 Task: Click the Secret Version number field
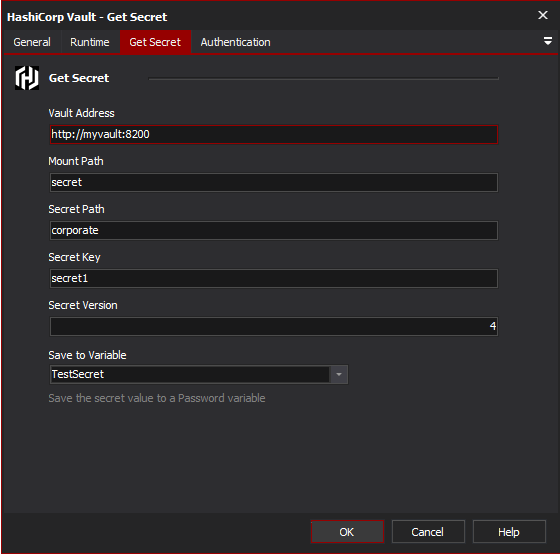[274, 326]
